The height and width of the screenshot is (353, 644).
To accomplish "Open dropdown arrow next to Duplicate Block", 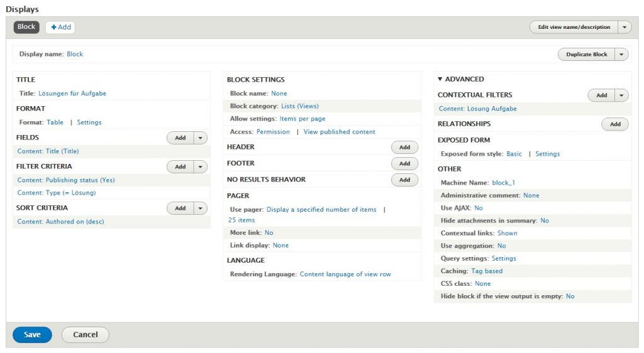I will (x=621, y=55).
